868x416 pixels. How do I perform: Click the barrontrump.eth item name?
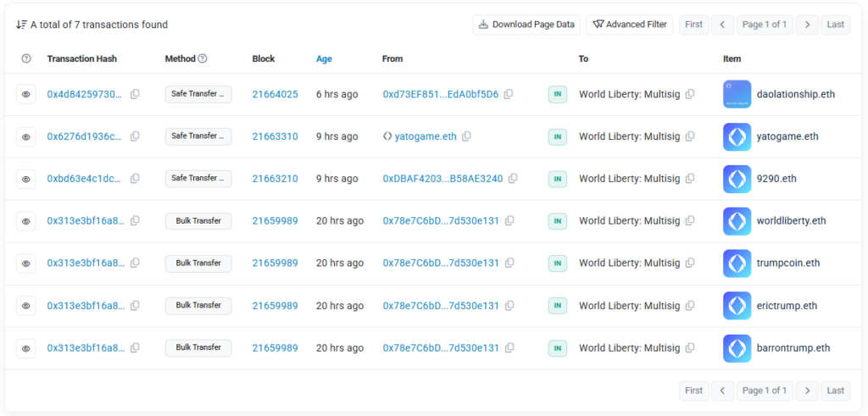tap(793, 348)
